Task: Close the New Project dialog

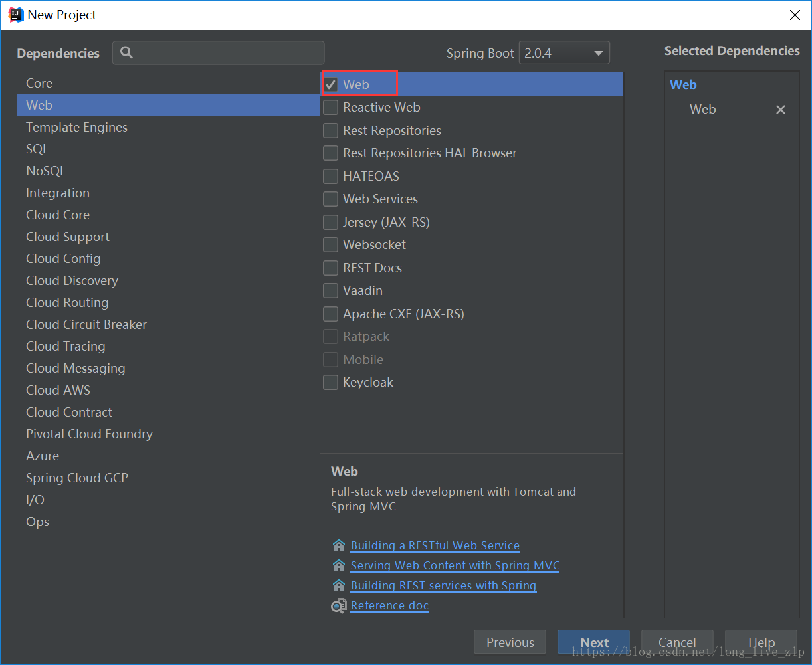Action: coord(795,15)
